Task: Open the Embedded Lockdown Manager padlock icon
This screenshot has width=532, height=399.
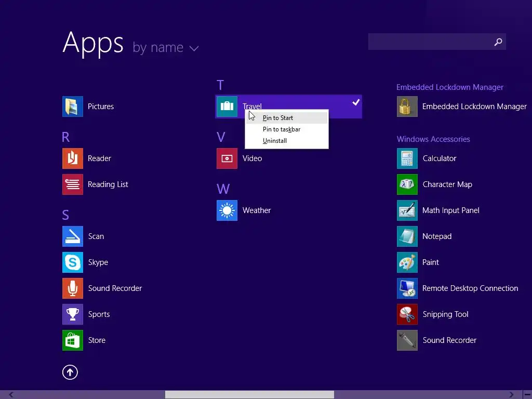Action: coord(407,107)
